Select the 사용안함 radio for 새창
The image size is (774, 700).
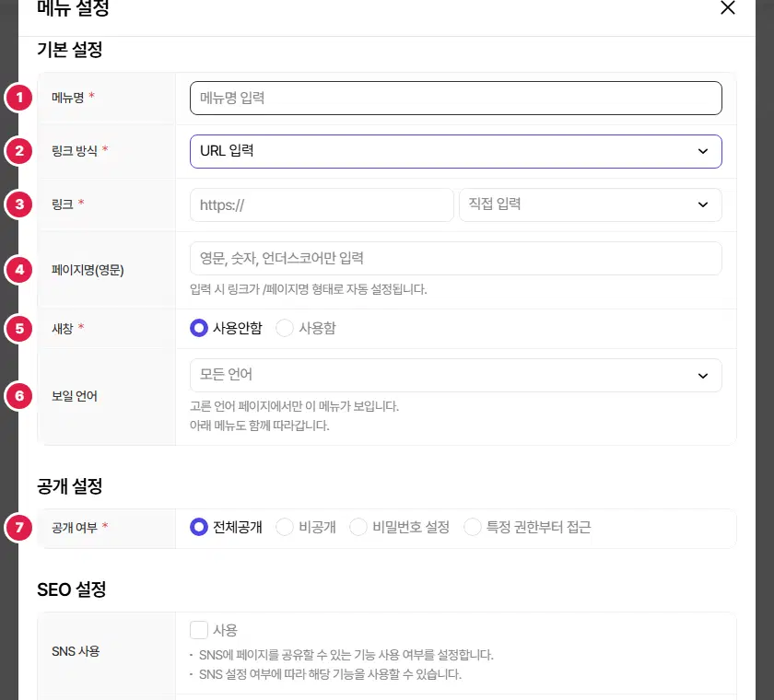(x=199, y=328)
